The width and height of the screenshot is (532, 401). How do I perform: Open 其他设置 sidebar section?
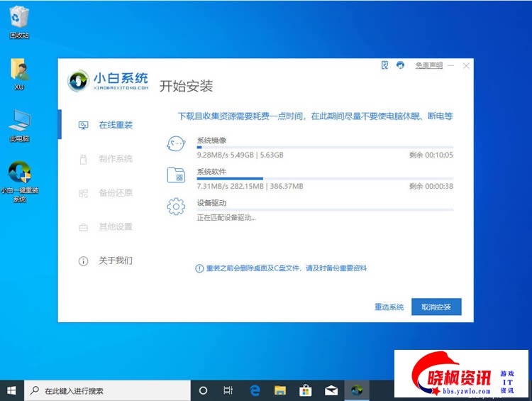coord(115,227)
